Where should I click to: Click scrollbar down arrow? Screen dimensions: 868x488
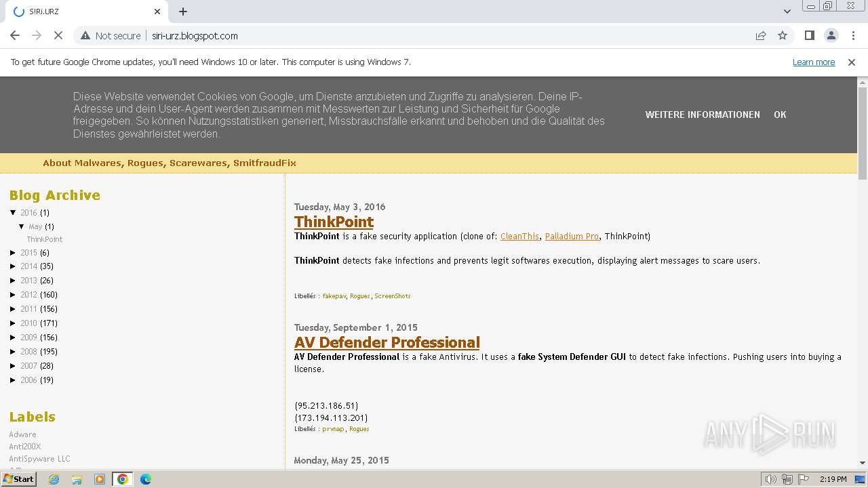863,463
